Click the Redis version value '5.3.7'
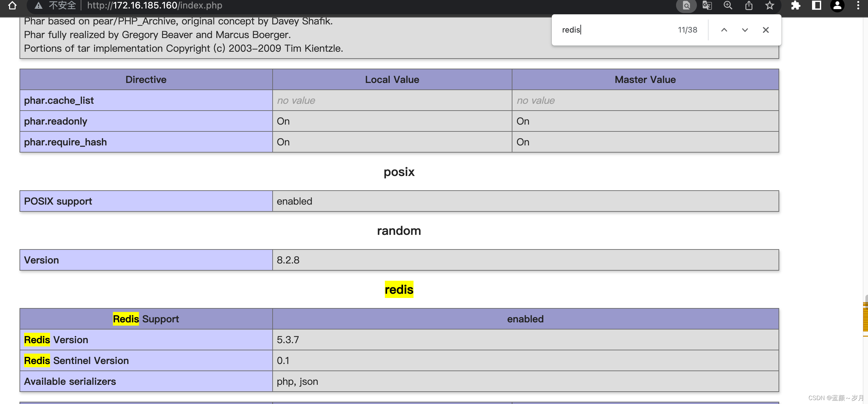The image size is (868, 404). (x=288, y=340)
